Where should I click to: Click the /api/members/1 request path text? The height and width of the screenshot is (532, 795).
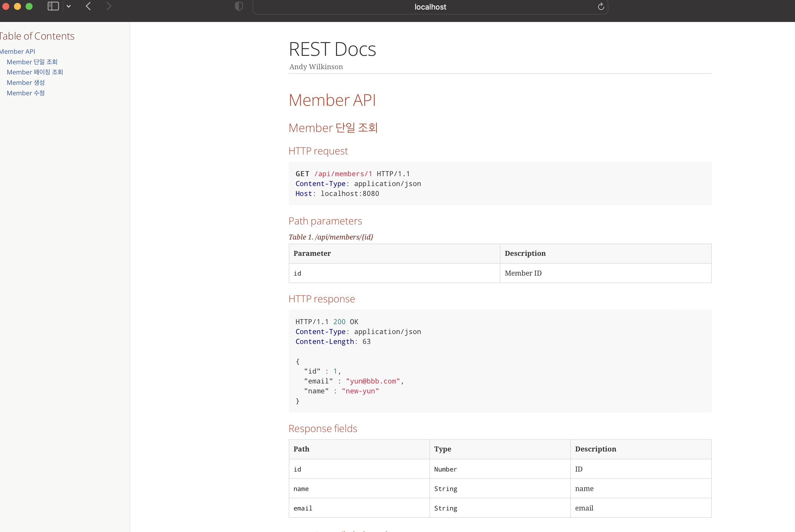click(x=343, y=174)
